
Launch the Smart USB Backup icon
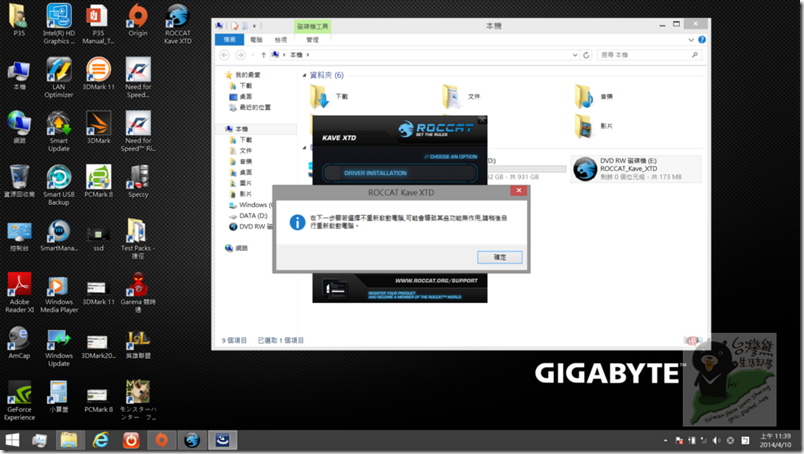[x=58, y=185]
